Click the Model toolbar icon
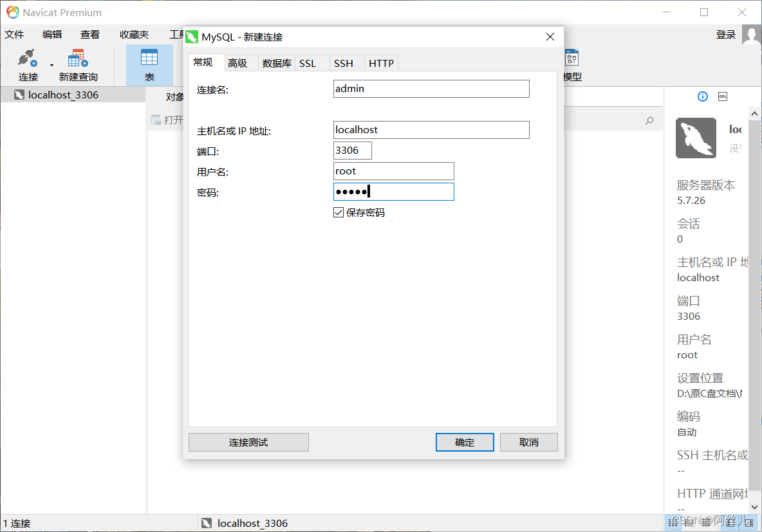Image resolution: width=762 pixels, height=532 pixels. click(x=572, y=58)
